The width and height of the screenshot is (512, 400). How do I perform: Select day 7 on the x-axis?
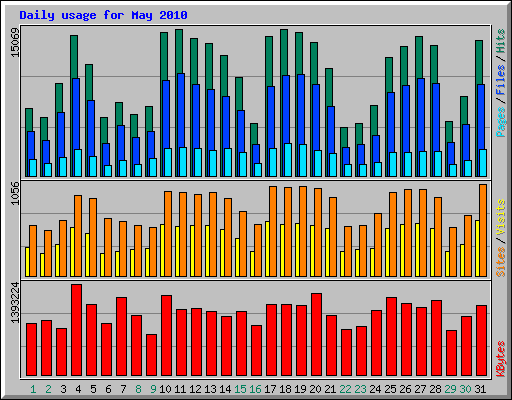click(x=123, y=389)
